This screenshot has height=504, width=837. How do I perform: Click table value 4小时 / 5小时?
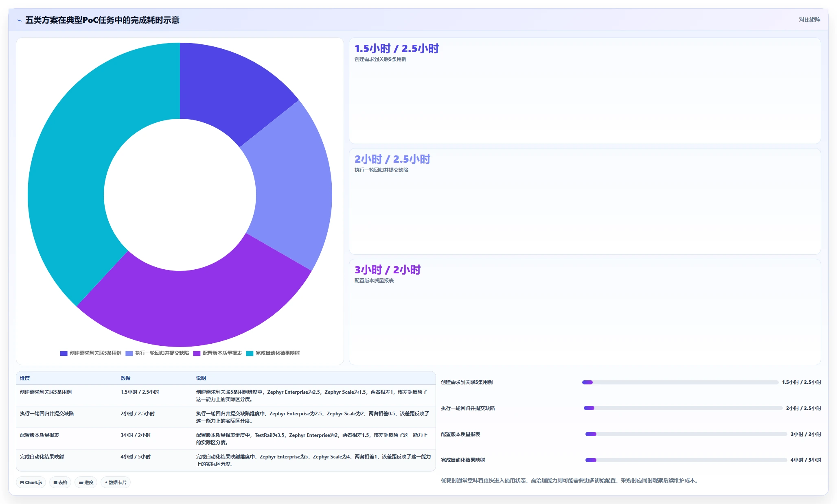coord(136,457)
